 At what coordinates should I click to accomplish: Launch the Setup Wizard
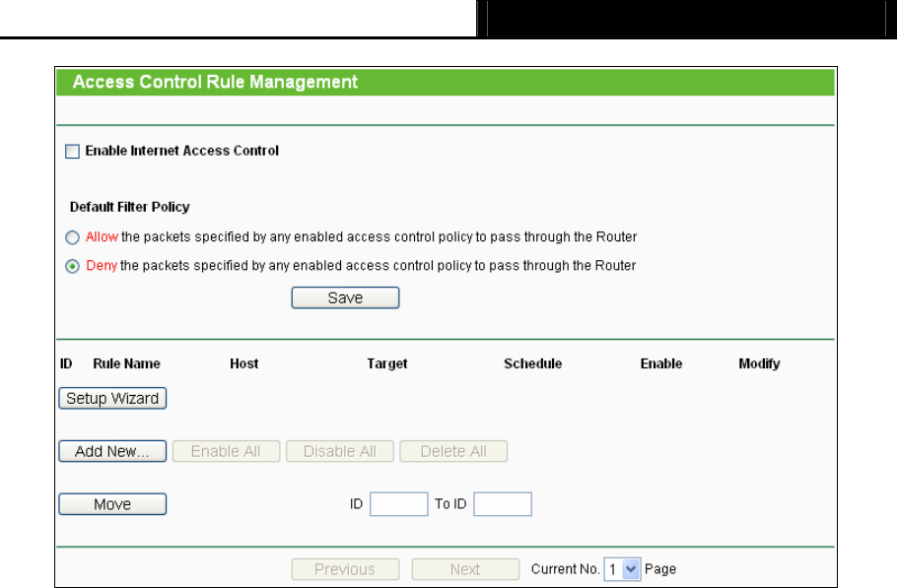coord(112,398)
